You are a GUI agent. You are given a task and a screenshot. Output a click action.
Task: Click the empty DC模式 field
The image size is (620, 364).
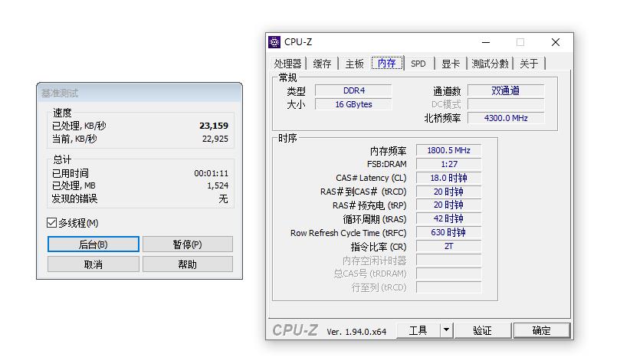[506, 104]
